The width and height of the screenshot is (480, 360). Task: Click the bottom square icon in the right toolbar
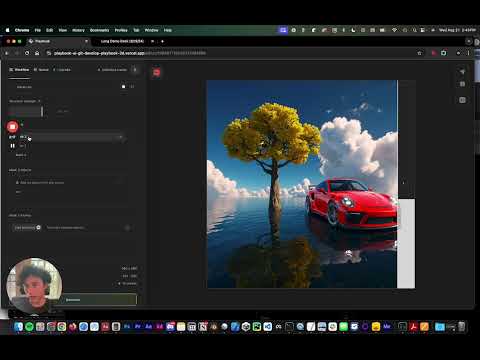462,100
